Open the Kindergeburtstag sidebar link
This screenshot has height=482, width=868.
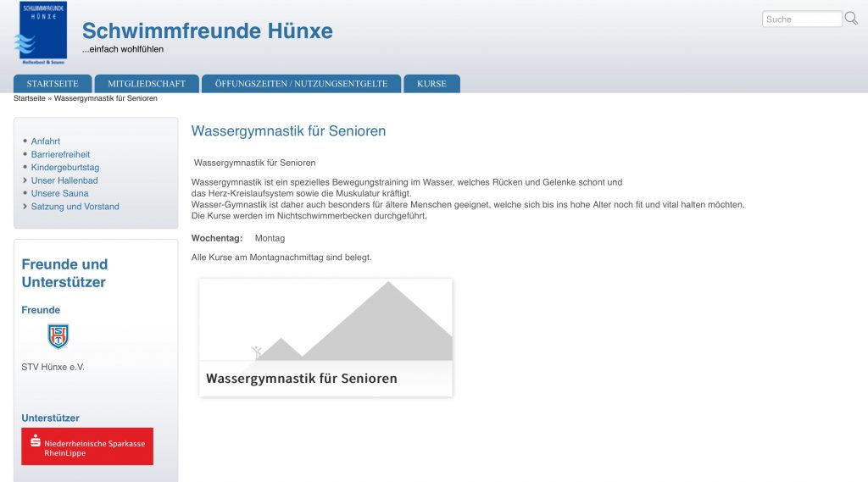[65, 168]
